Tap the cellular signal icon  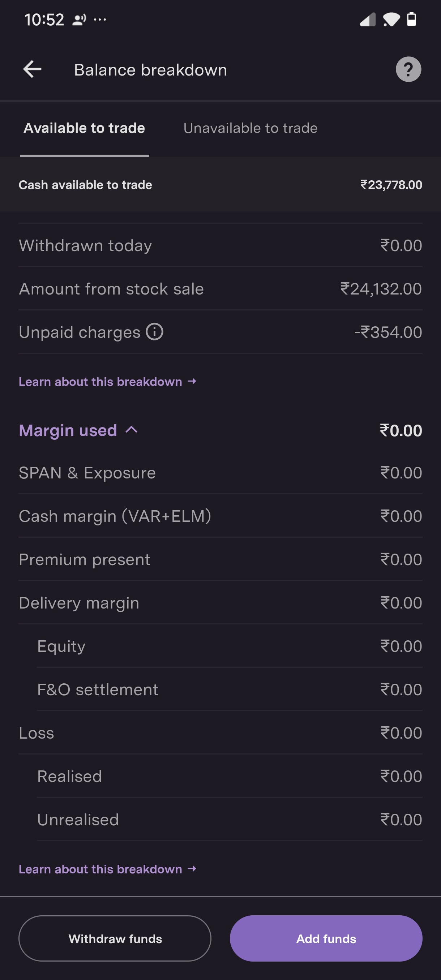coord(368,20)
